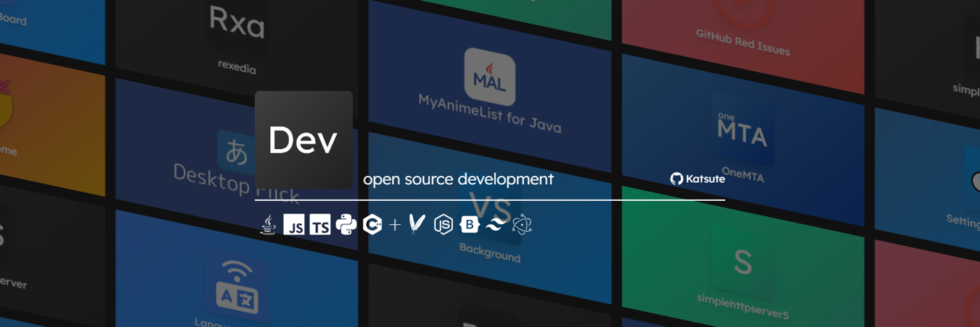
Task: Select the OneMTA project tile
Action: (x=742, y=140)
